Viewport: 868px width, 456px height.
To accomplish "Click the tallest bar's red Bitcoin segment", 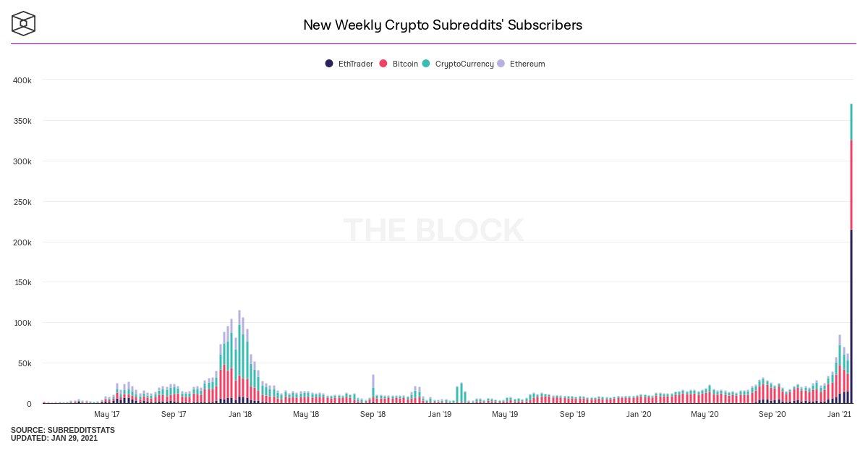I will click(x=851, y=185).
